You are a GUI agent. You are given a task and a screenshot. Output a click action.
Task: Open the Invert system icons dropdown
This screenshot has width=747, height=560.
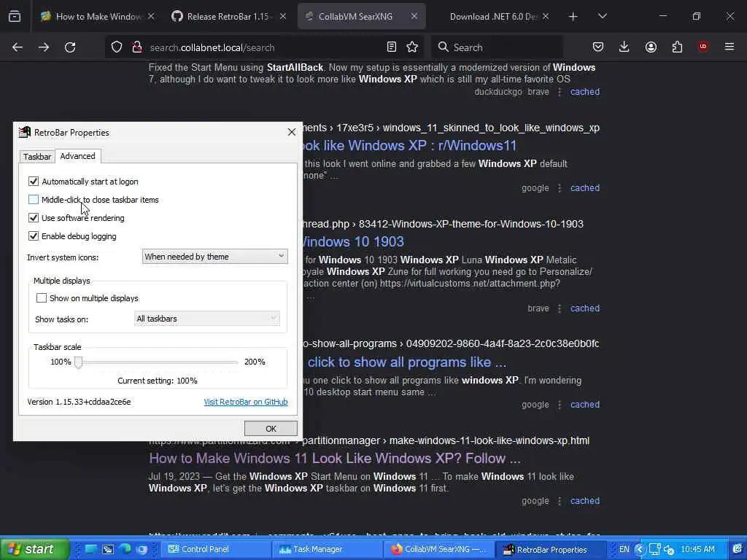point(215,257)
